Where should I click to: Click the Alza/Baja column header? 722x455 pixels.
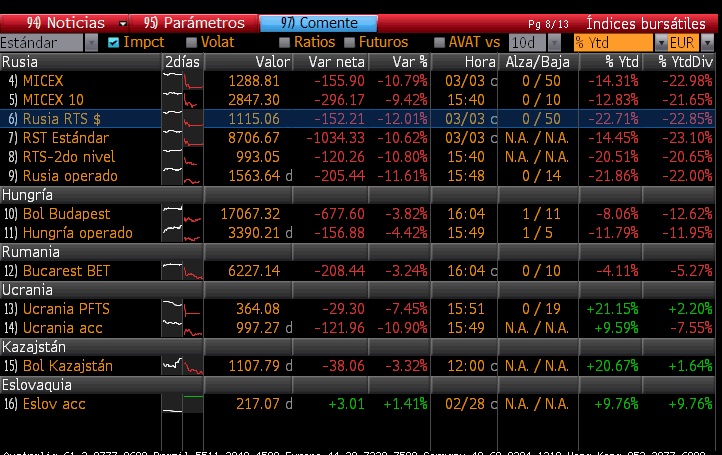[537, 62]
